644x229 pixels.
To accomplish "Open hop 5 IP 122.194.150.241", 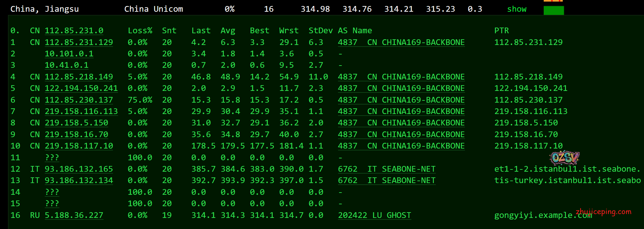I will (x=81, y=88).
